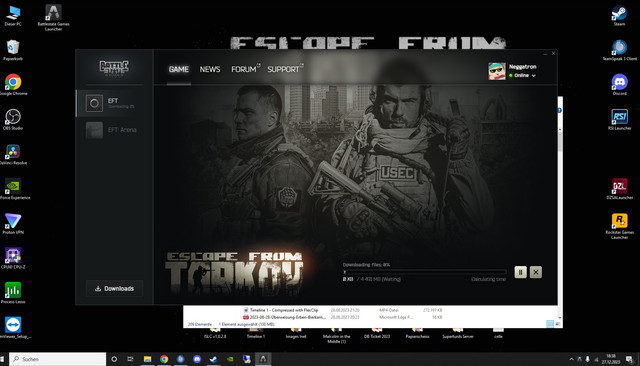Close the Battlestate launcher window
640x366 pixels.
[553, 53]
